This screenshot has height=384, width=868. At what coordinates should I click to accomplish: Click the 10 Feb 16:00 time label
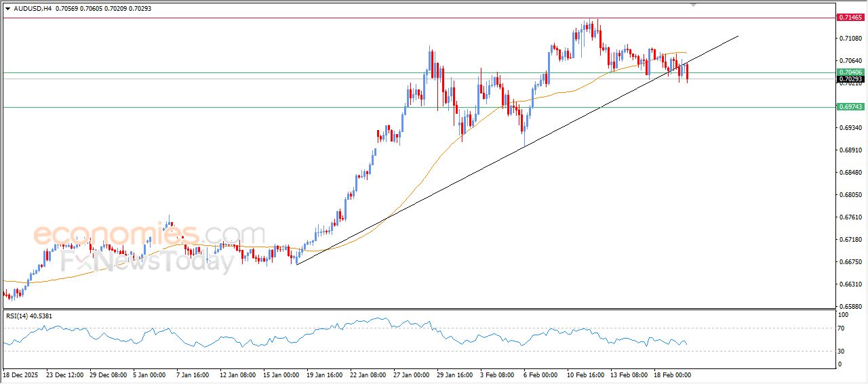coord(587,375)
